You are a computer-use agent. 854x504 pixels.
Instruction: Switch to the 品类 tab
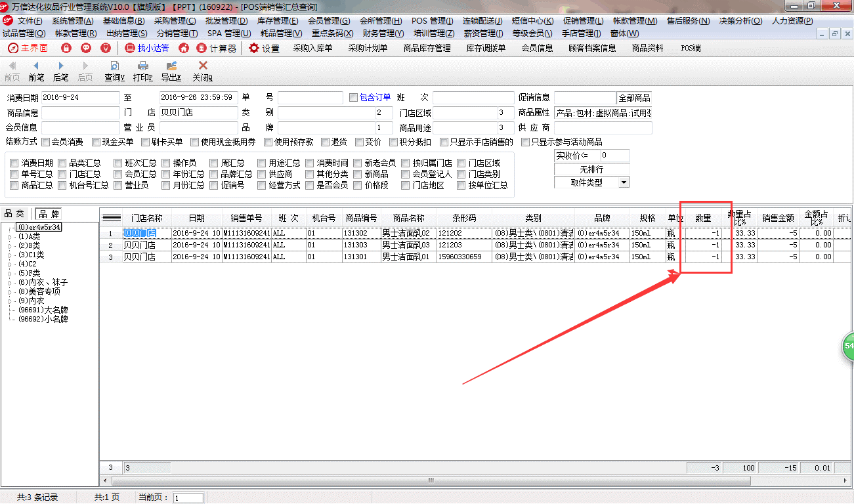click(x=15, y=213)
